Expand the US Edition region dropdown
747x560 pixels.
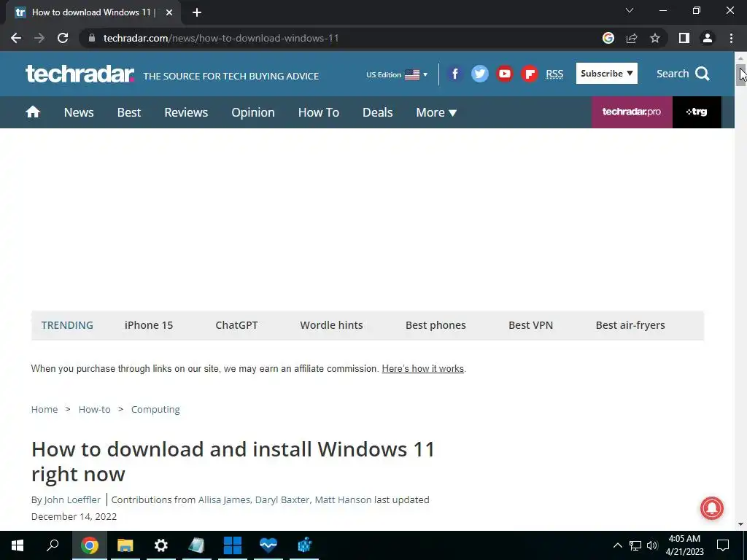pyautogui.click(x=397, y=75)
